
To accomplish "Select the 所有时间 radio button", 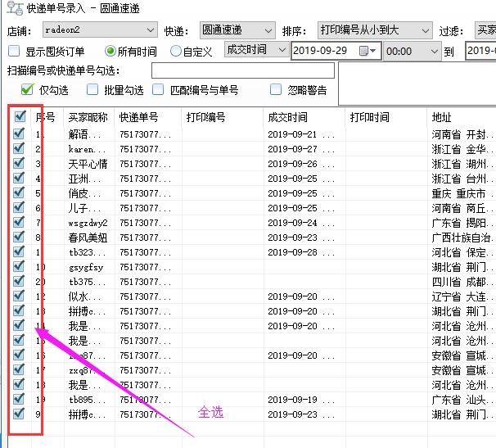I will coord(111,51).
